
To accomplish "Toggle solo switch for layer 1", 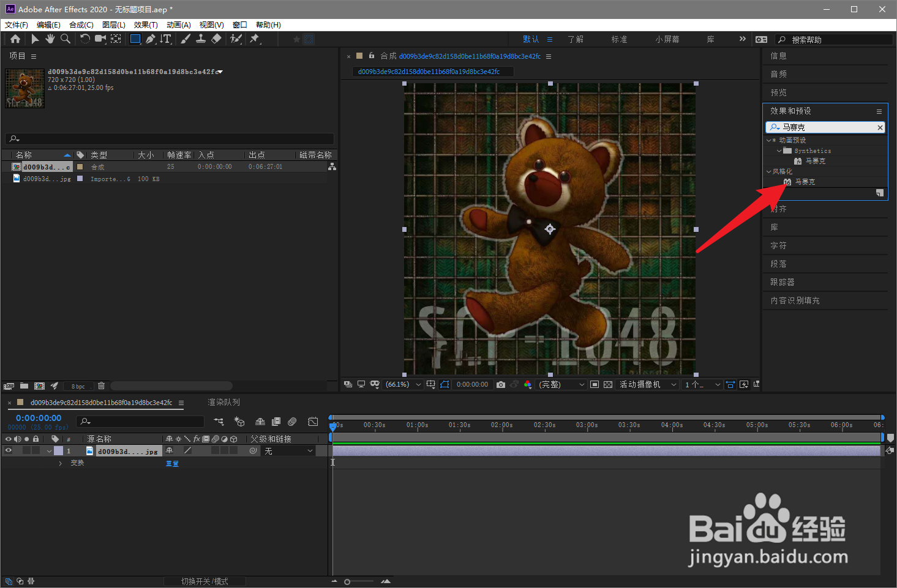I will 26,451.
